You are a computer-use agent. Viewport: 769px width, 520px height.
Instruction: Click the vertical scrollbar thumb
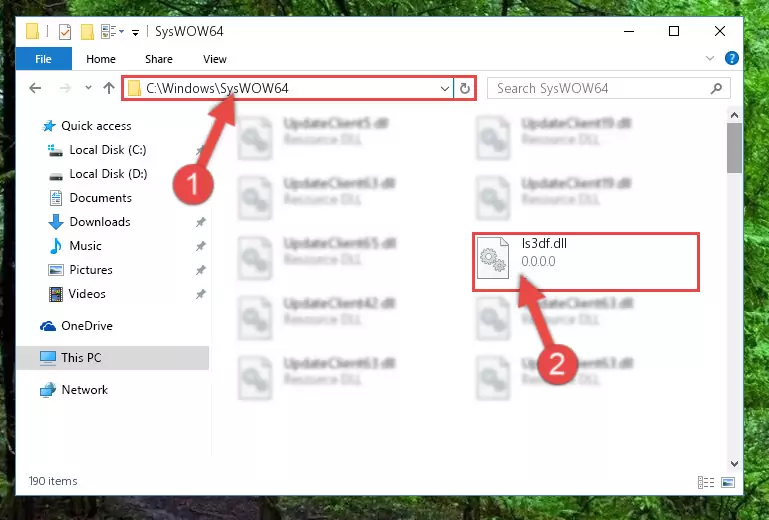pyautogui.click(x=734, y=148)
